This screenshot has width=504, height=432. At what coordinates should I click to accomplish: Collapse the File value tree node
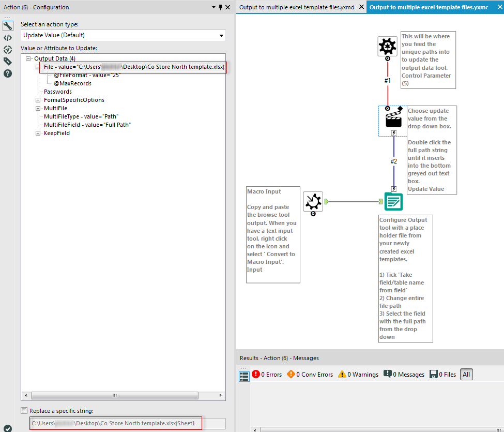pyautogui.click(x=38, y=67)
